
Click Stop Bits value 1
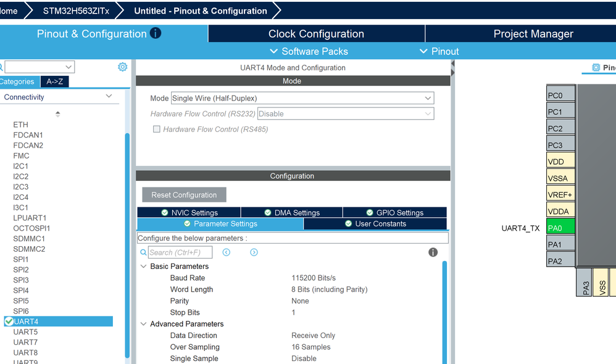(293, 313)
